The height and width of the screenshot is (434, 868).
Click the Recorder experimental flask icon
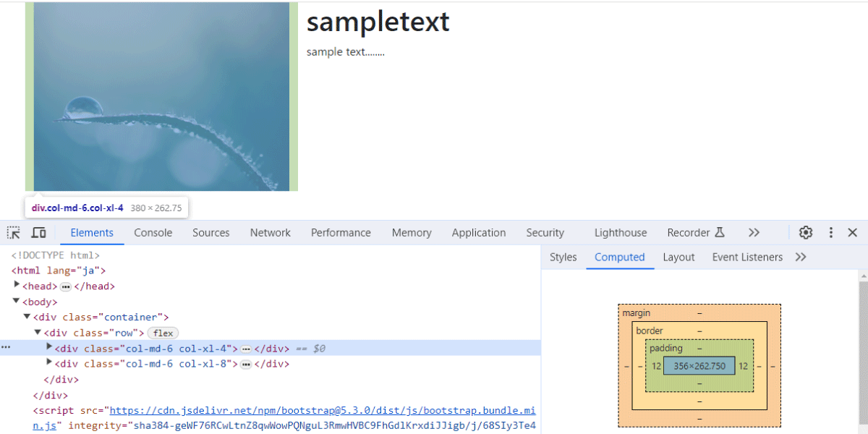coord(720,233)
